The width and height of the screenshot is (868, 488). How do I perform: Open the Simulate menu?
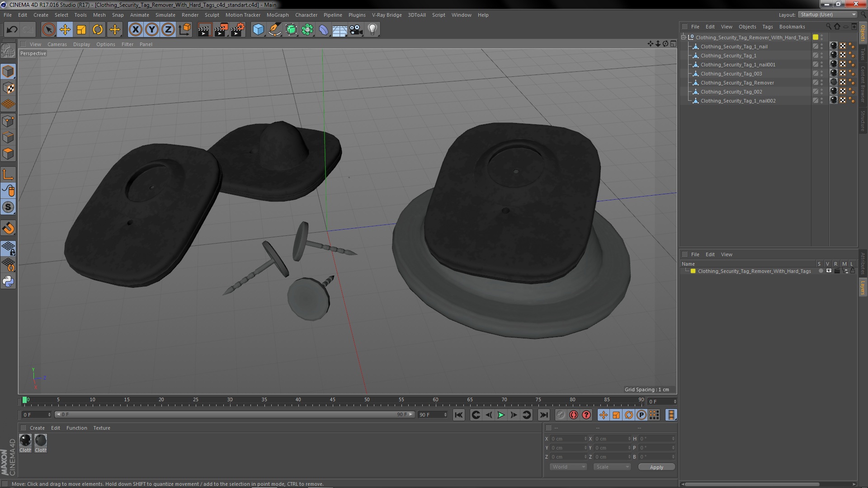165,15
